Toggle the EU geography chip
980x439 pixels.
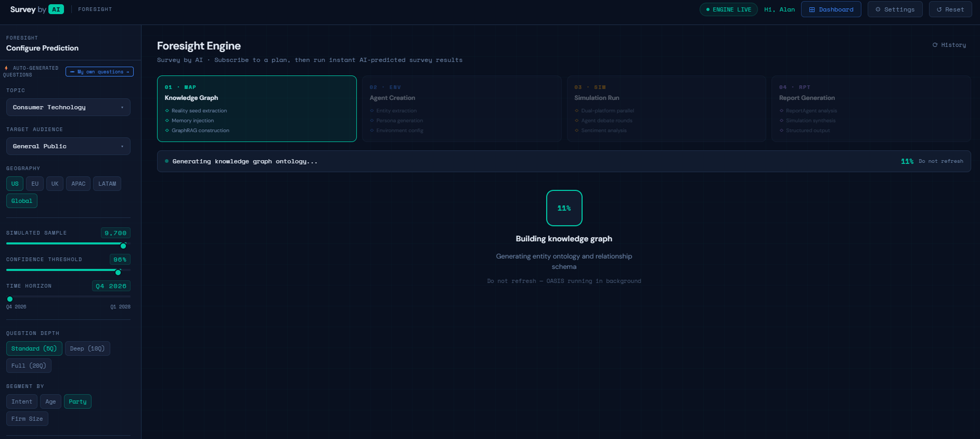(x=35, y=184)
